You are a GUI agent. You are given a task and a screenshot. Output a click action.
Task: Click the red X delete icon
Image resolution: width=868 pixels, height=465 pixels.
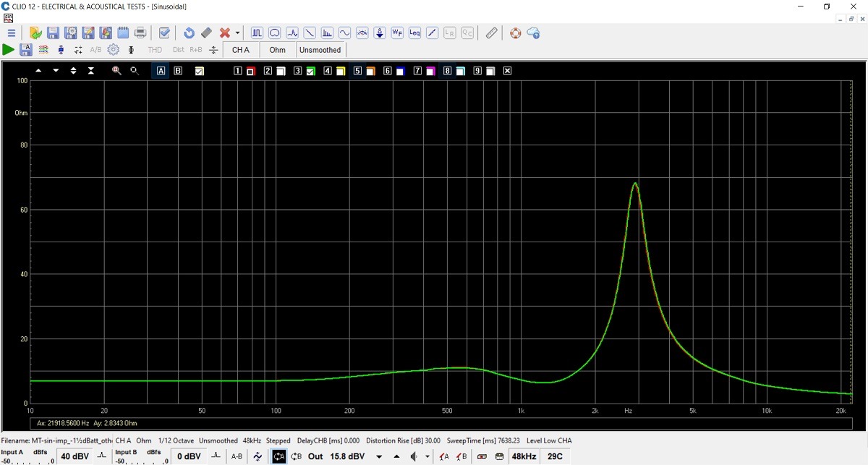225,33
